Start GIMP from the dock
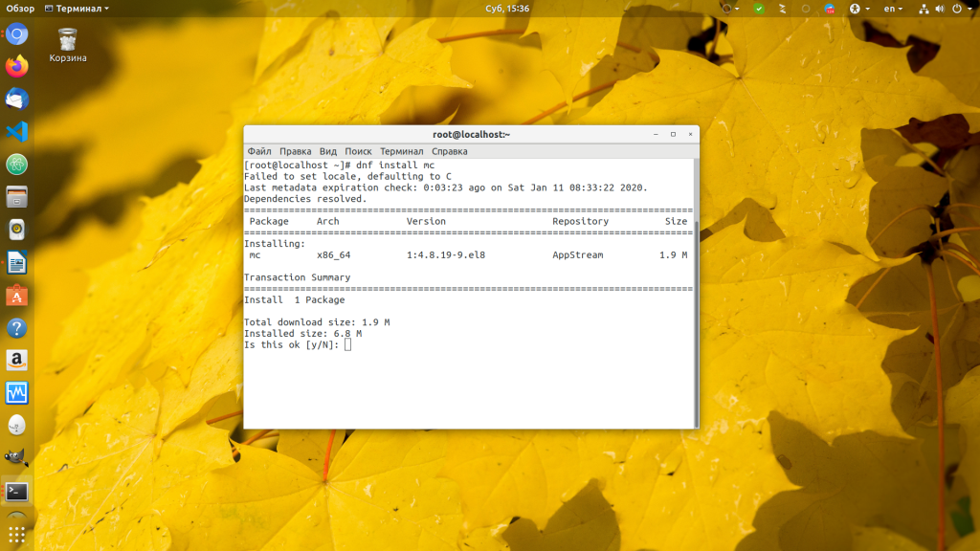This screenshot has height=551, width=980. click(x=16, y=458)
